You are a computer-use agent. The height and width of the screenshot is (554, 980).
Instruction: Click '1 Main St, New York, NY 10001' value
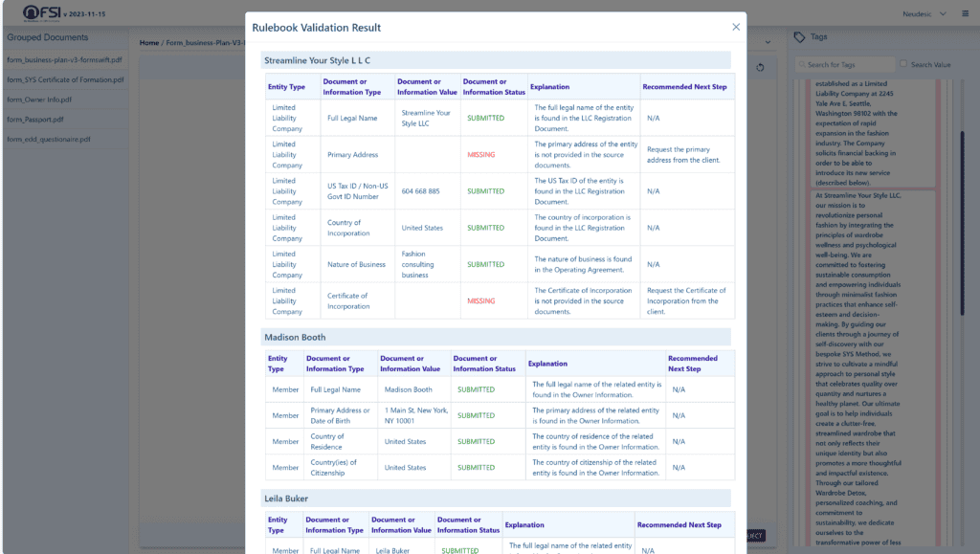click(415, 415)
